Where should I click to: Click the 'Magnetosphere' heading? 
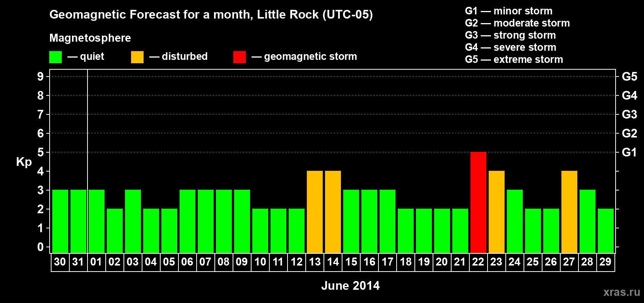point(90,38)
